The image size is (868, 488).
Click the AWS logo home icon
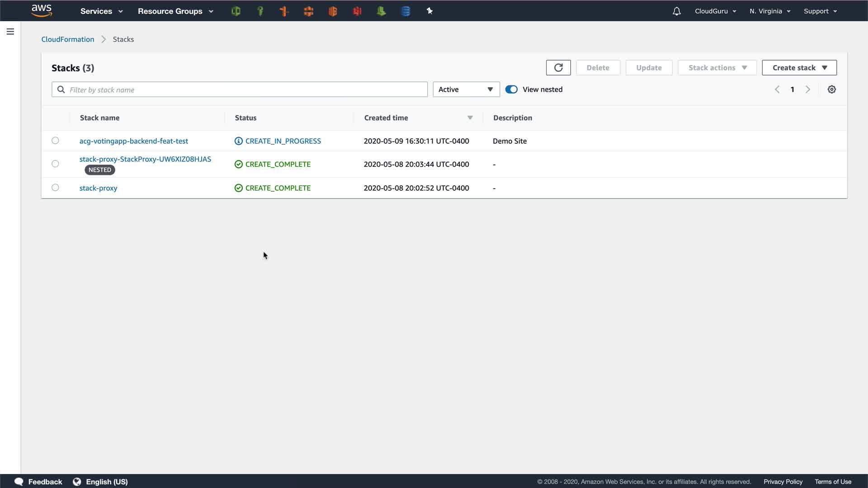(x=42, y=10)
